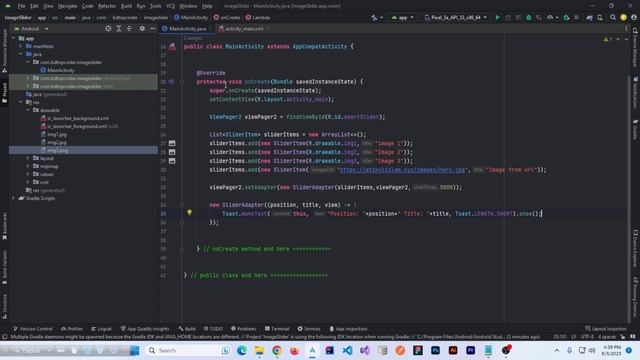Click the class gutter icon beside MainActivity
The height and width of the screenshot is (360, 640).
[x=172, y=47]
